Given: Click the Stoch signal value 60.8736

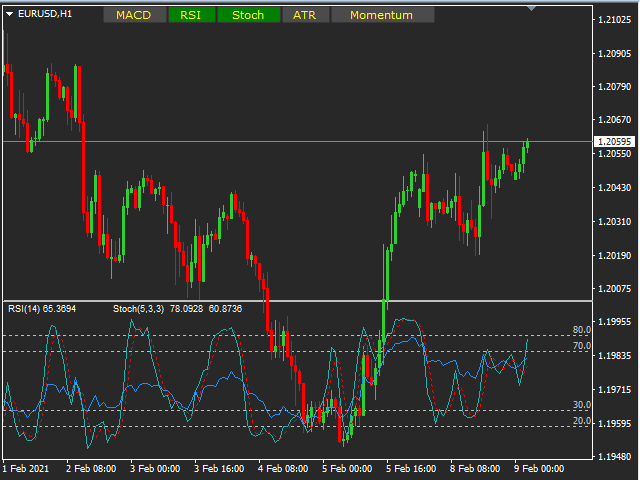Looking at the screenshot, I should click(225, 309).
